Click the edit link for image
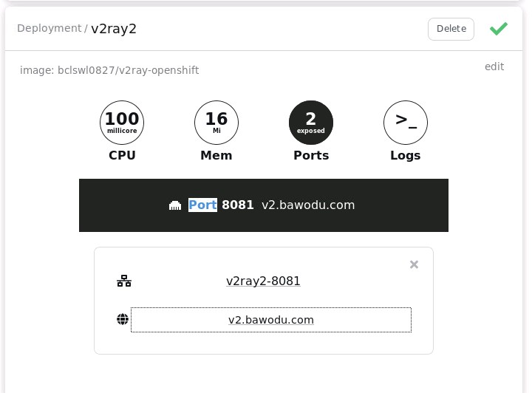The width and height of the screenshot is (532, 393). coord(494,66)
